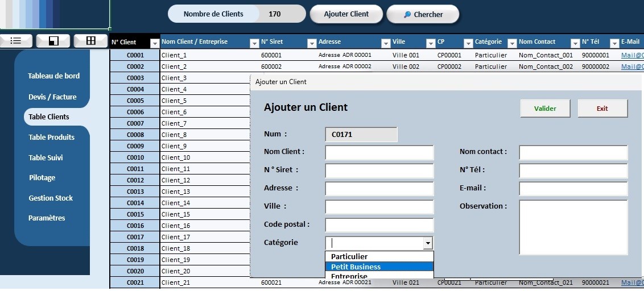Image resolution: width=644 pixels, height=291 pixels.
Task: Select cell C0005 in N° Client column
Action: click(135, 101)
